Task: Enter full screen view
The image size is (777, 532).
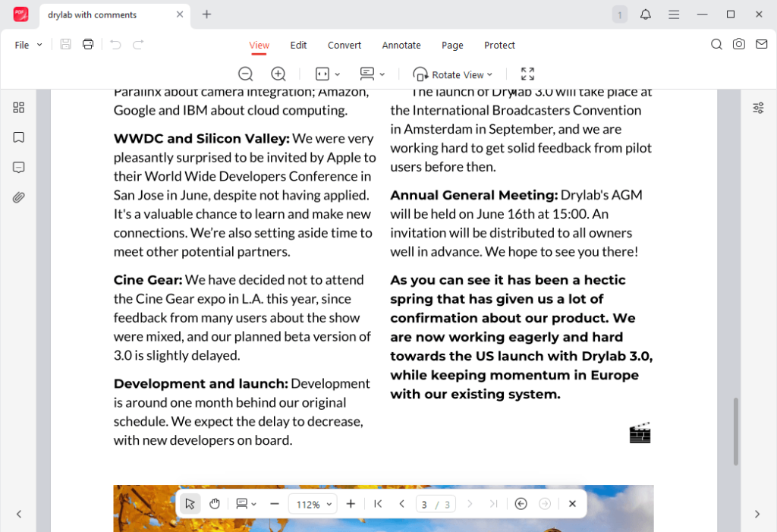Action: click(527, 74)
